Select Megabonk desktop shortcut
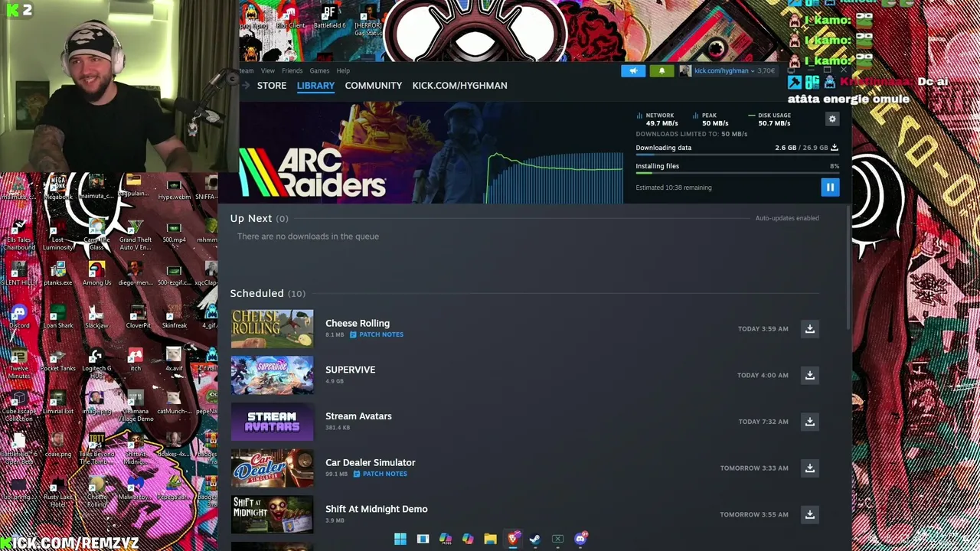 (x=57, y=187)
